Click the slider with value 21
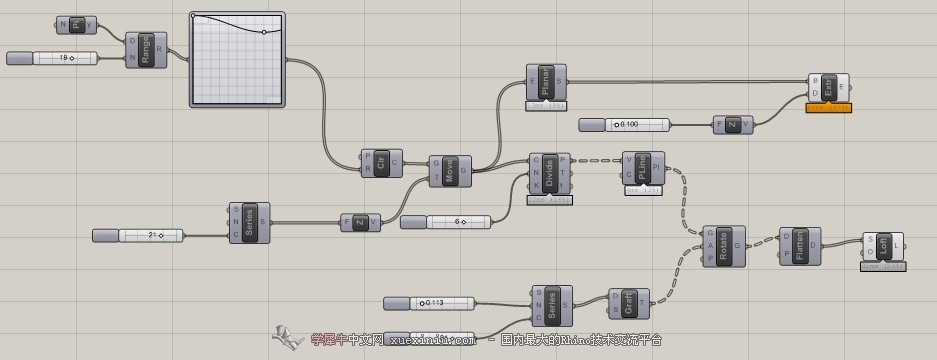 coord(137,236)
